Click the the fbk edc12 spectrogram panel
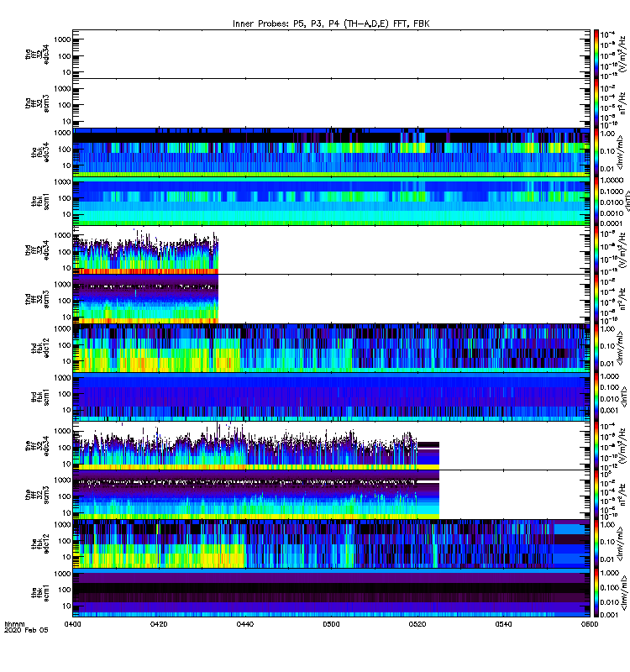Screen dimensions: 630x672 tap(331, 543)
